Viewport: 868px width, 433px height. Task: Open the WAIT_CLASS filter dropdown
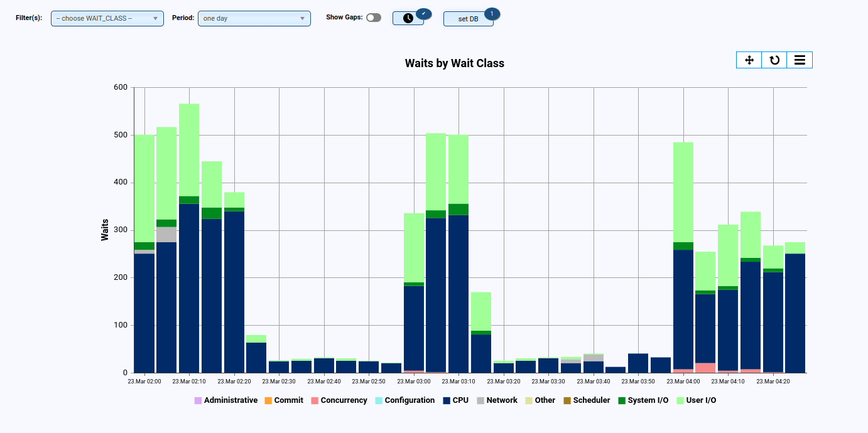pos(107,18)
